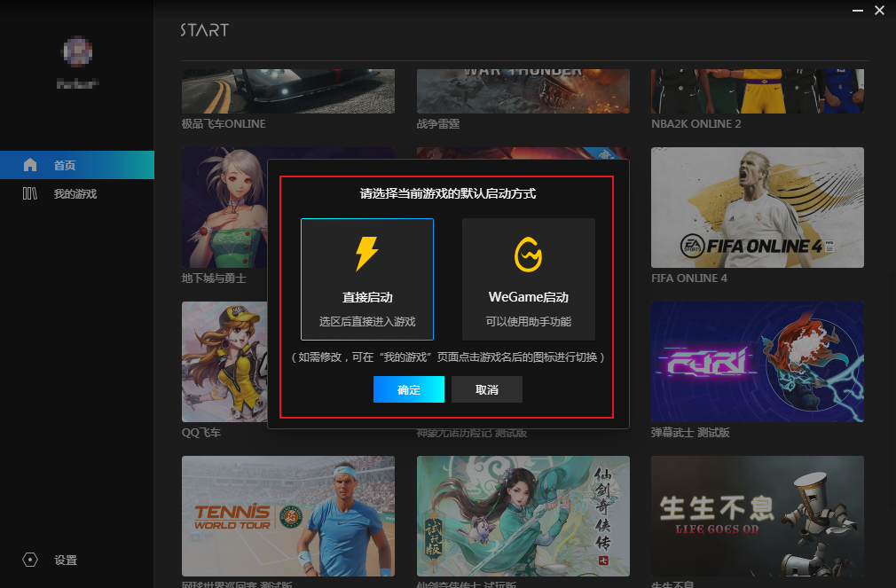Viewport: 896px width, 588px height.
Task: Switch to the 我的游戏 tab
Action: (x=75, y=193)
